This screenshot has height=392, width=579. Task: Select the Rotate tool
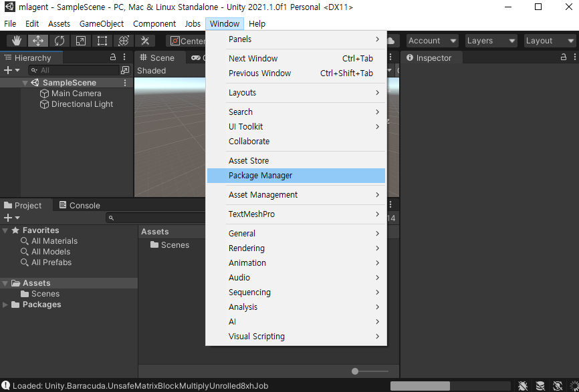click(60, 41)
